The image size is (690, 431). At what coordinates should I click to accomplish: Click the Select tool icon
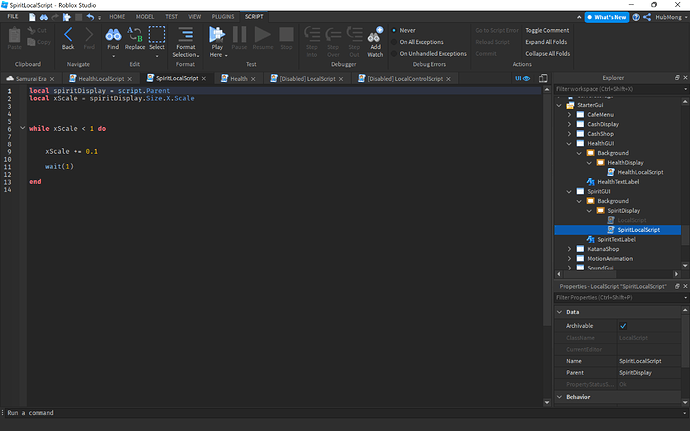[x=157, y=35]
